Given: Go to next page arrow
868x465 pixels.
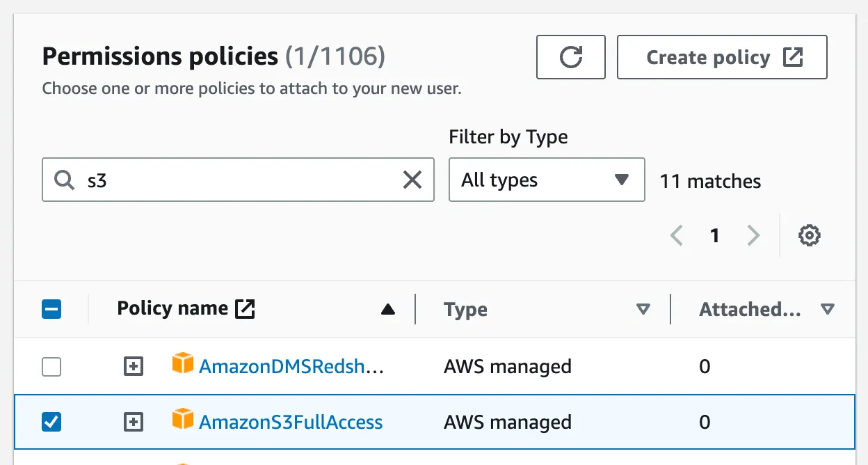Looking at the screenshot, I should tap(753, 236).
